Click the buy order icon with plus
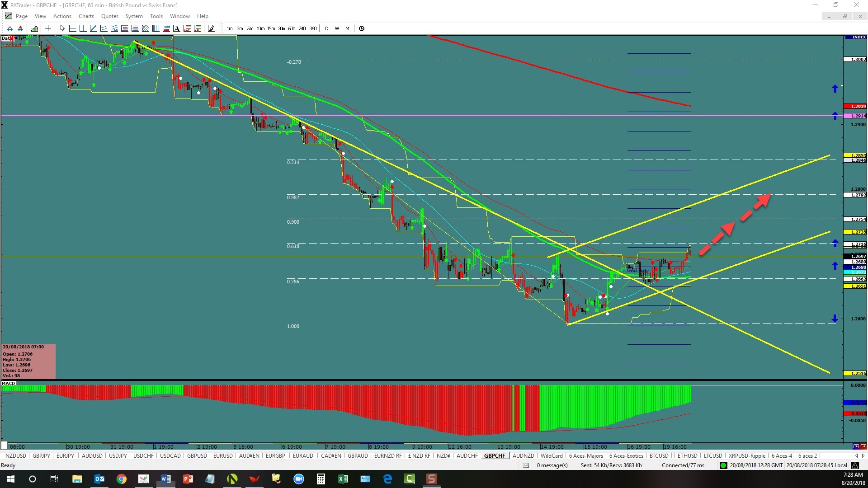 click(x=20, y=28)
